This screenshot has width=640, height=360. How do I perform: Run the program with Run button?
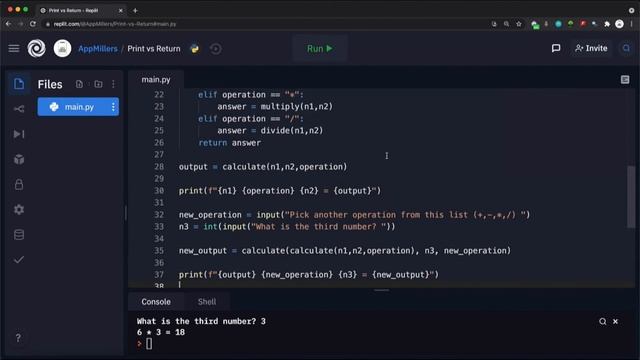(320, 49)
